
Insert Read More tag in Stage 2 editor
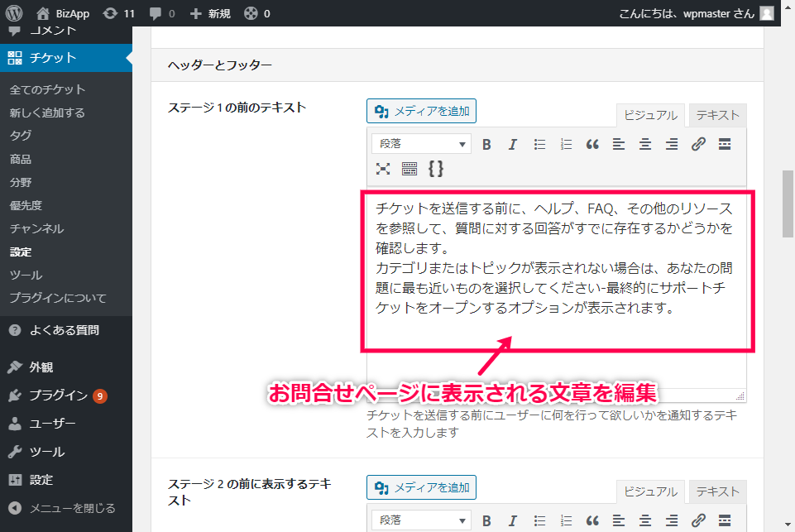point(725,521)
